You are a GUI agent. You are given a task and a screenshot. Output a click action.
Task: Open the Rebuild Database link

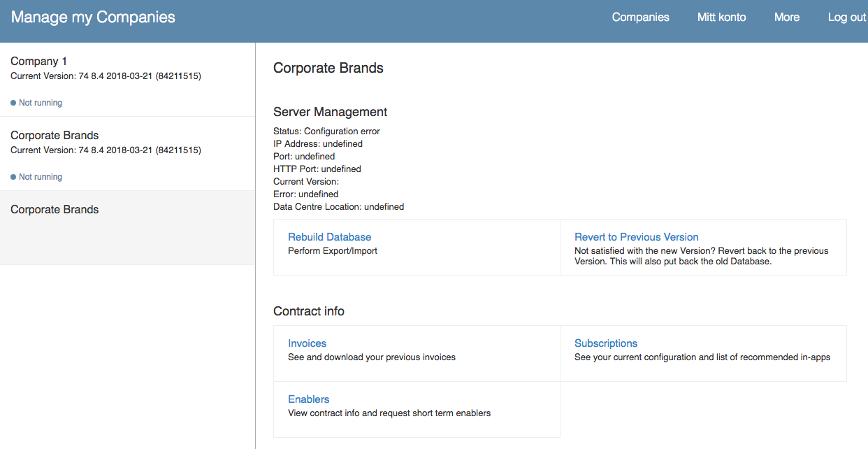[x=329, y=237]
